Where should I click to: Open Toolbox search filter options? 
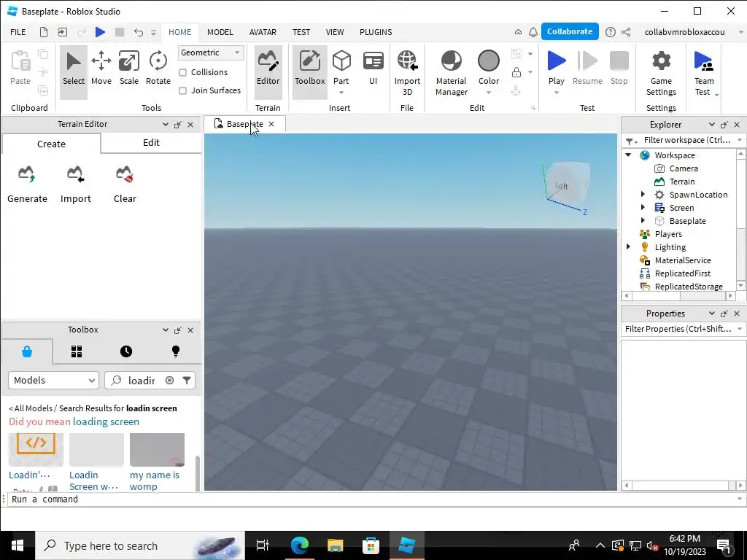tap(187, 380)
